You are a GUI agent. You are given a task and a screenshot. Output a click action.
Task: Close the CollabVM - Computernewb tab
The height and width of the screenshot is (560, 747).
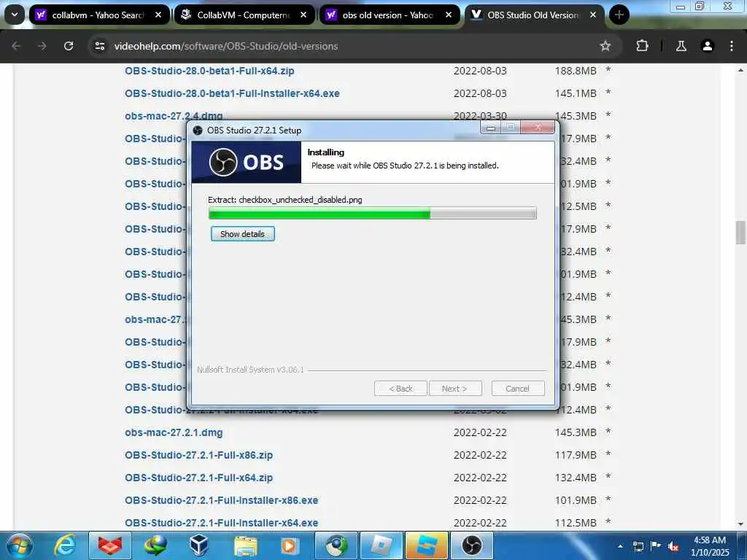[x=303, y=15]
